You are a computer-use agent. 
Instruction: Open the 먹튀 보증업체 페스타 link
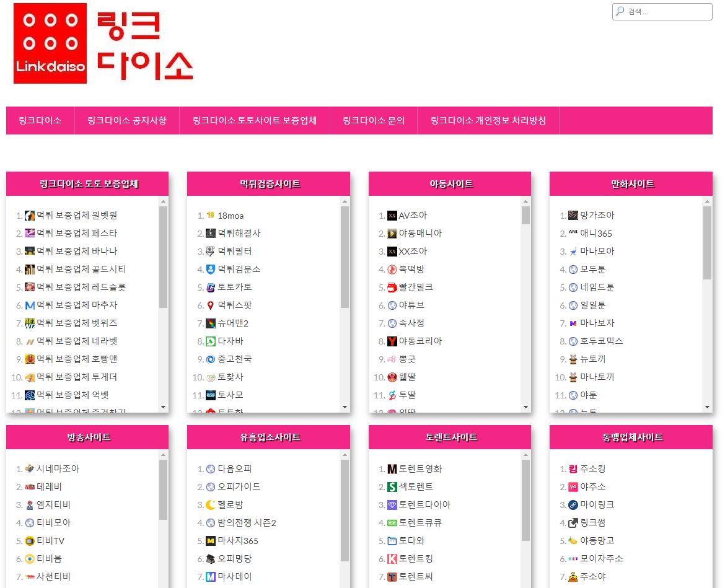click(x=77, y=234)
